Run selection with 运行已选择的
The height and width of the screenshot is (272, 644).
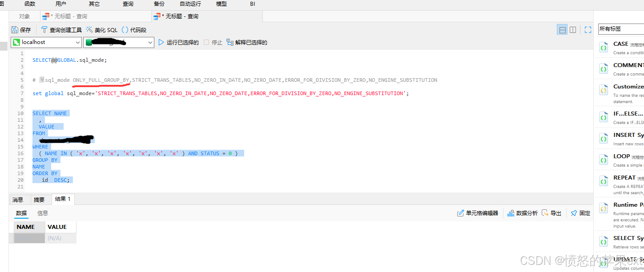(179, 42)
